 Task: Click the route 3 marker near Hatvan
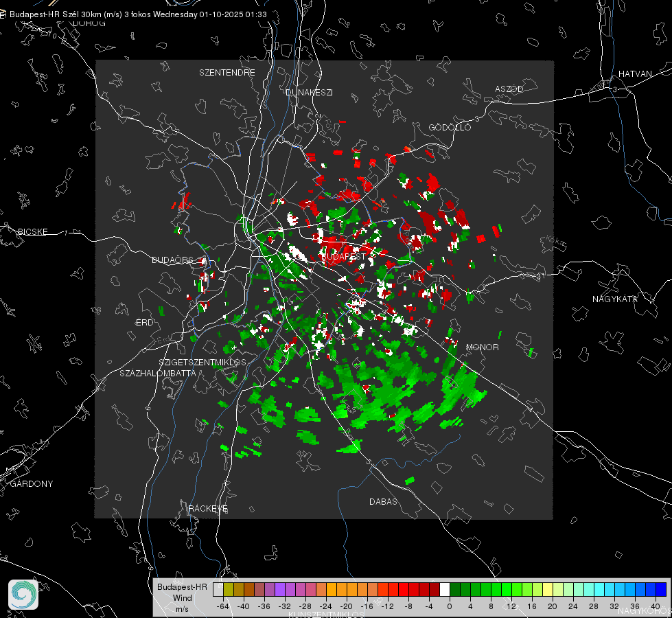(x=615, y=89)
